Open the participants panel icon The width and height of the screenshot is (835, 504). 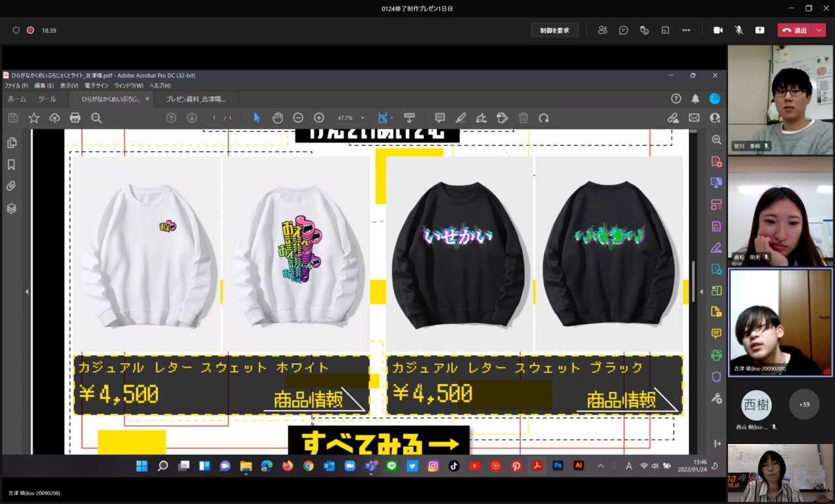[x=603, y=30]
